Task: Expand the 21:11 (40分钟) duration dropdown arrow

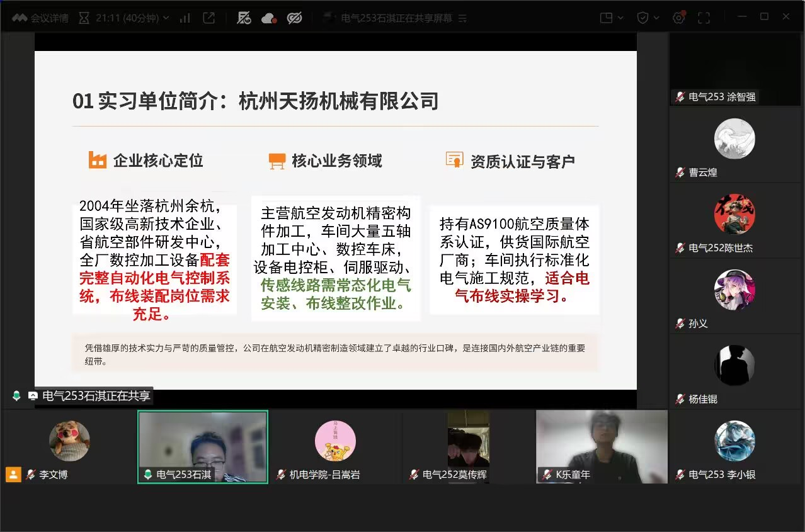Action: (166, 18)
